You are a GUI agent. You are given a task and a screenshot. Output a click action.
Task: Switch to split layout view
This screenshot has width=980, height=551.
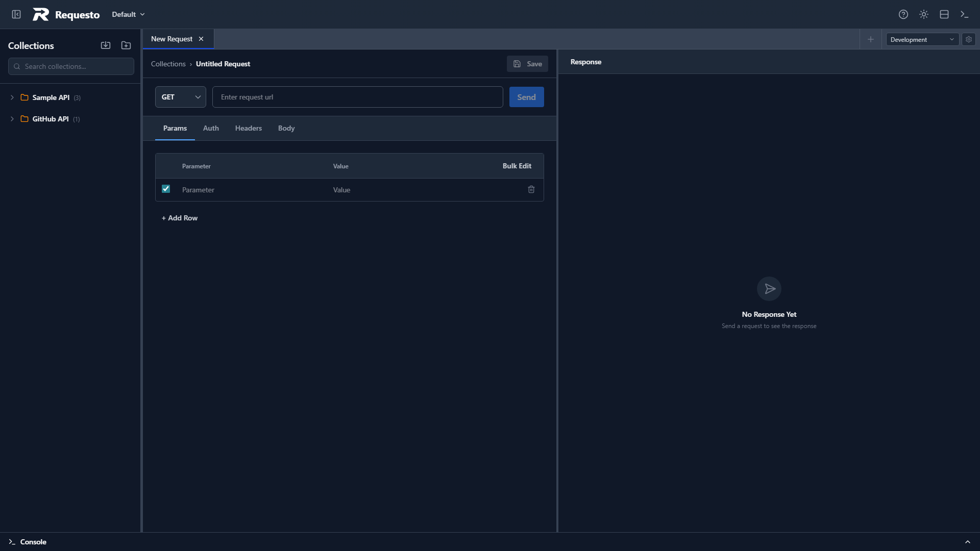coord(944,14)
